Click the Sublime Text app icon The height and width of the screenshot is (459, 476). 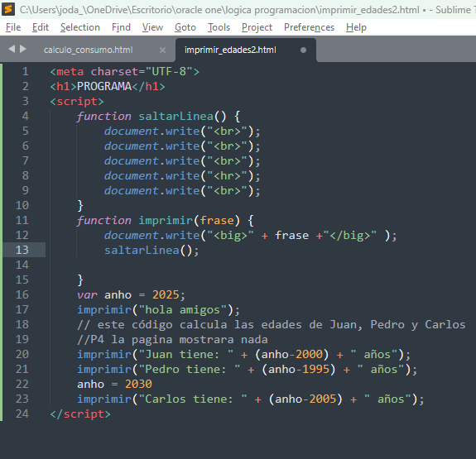point(8,9)
